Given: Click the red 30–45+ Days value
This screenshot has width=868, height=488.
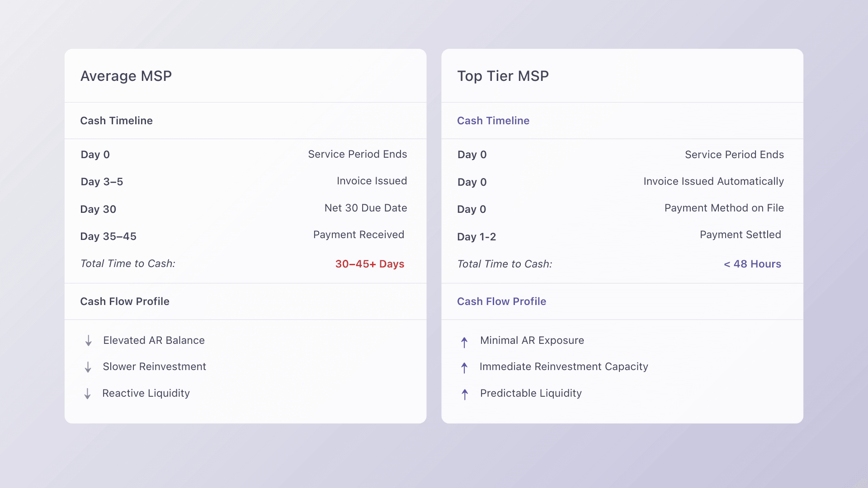Looking at the screenshot, I should coord(369,264).
